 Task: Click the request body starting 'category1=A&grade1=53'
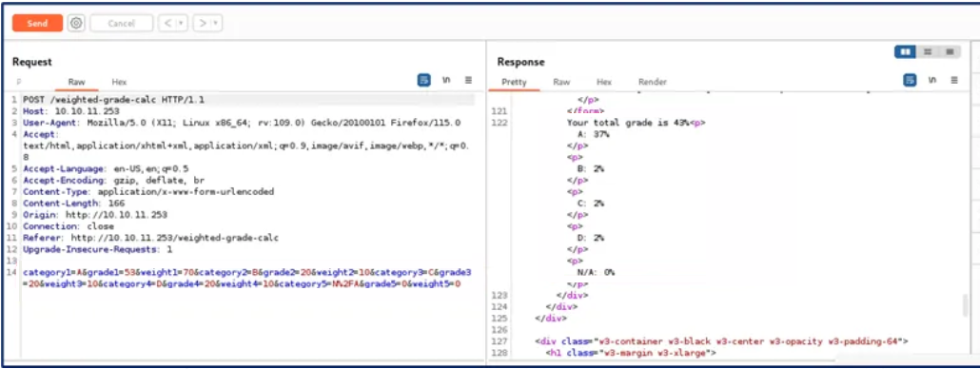[246, 278]
